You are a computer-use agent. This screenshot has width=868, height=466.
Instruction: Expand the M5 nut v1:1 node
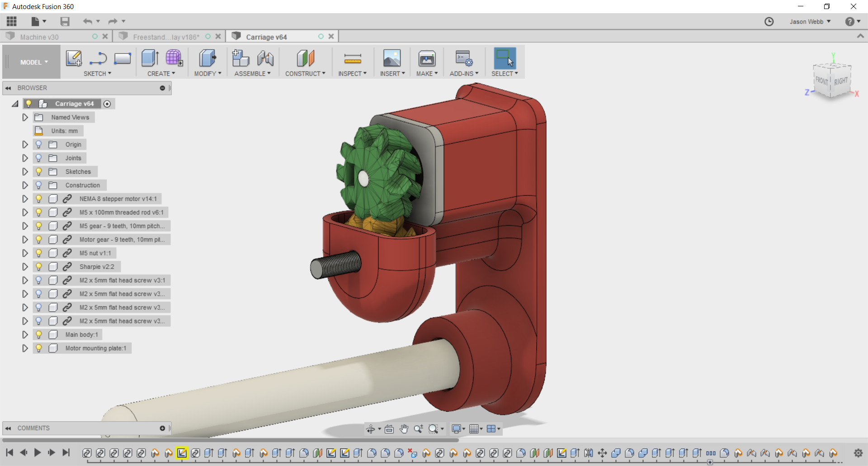(25, 253)
